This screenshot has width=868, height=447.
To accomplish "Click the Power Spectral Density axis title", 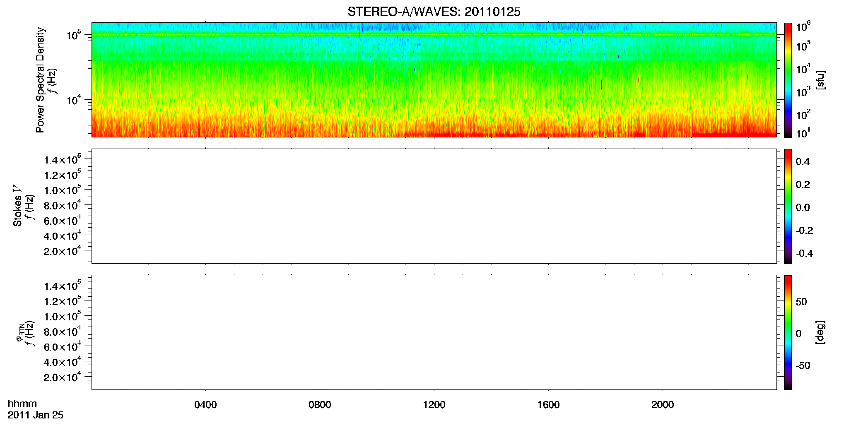I will (x=40, y=80).
